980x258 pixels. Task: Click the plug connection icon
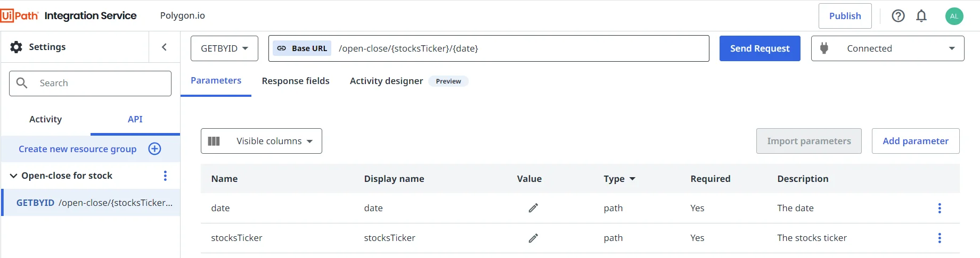[824, 48]
